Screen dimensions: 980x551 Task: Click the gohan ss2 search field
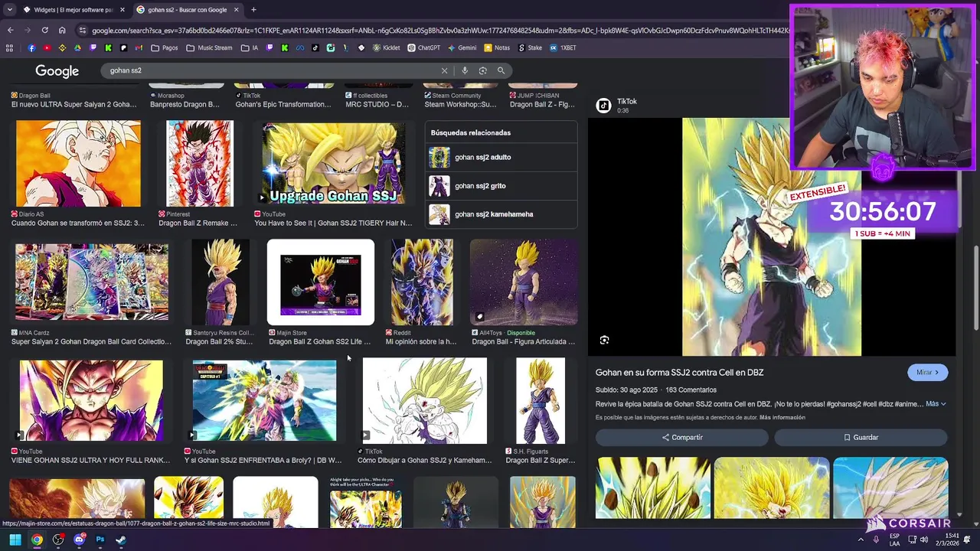(272, 70)
